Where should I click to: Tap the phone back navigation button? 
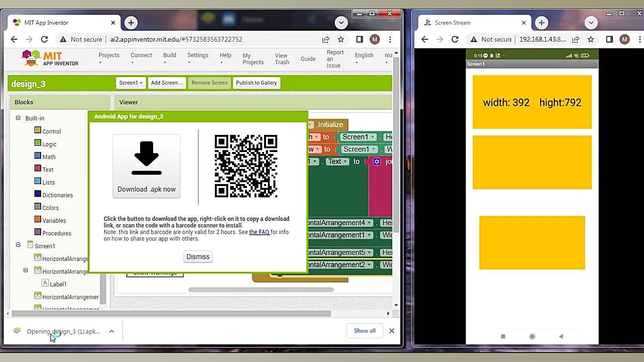click(x=561, y=336)
